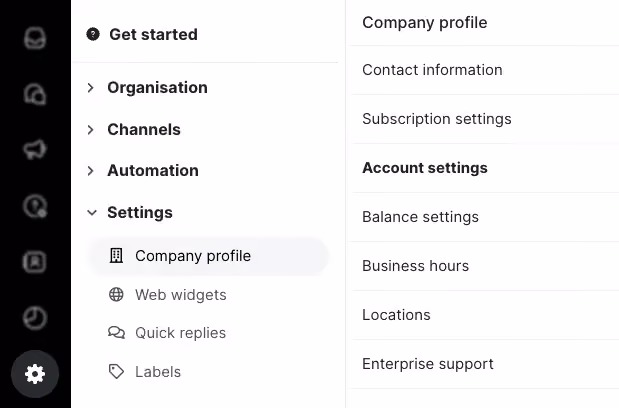Expand the Automation section
Viewport: 619px width, 408px height.
pos(153,171)
